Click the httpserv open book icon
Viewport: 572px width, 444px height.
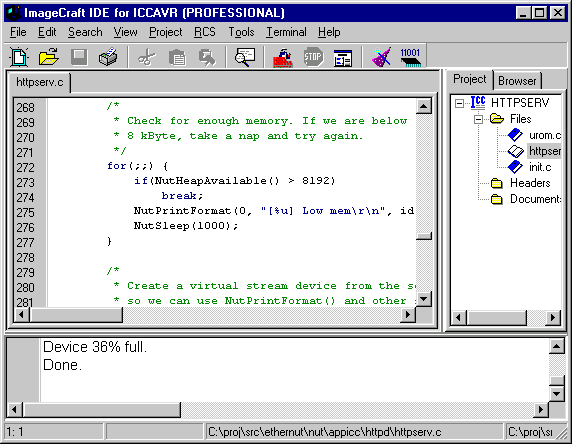tap(515, 151)
